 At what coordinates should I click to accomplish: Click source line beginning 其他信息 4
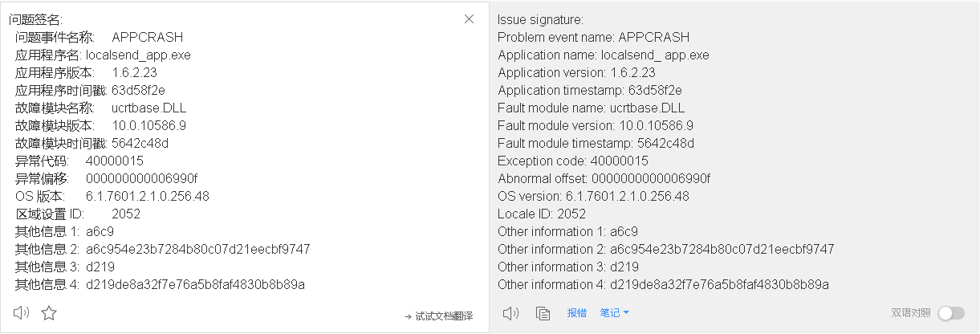[x=160, y=284]
